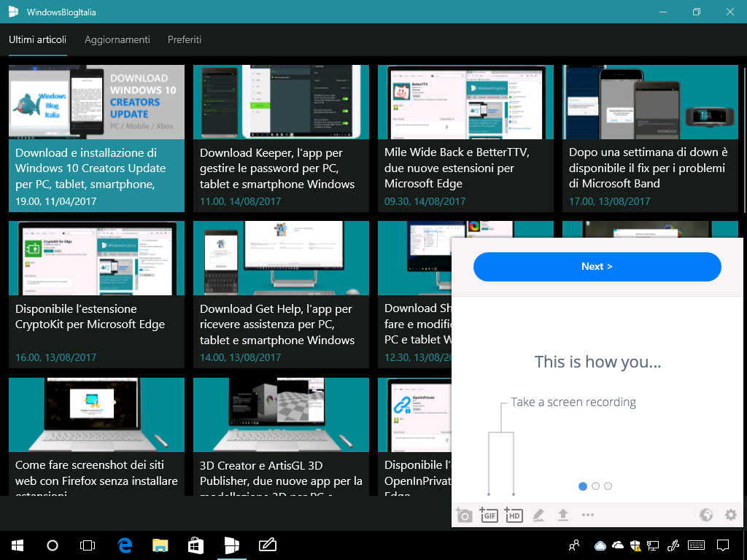Click the date '17.00, 13/08/2017'
The image size is (747, 560).
point(609,201)
